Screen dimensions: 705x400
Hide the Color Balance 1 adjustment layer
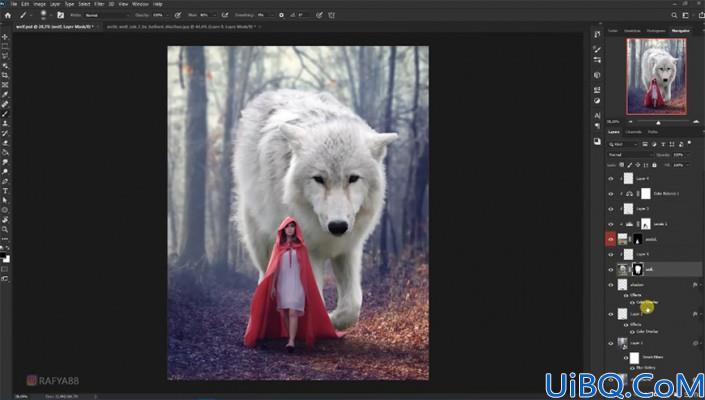coord(611,194)
